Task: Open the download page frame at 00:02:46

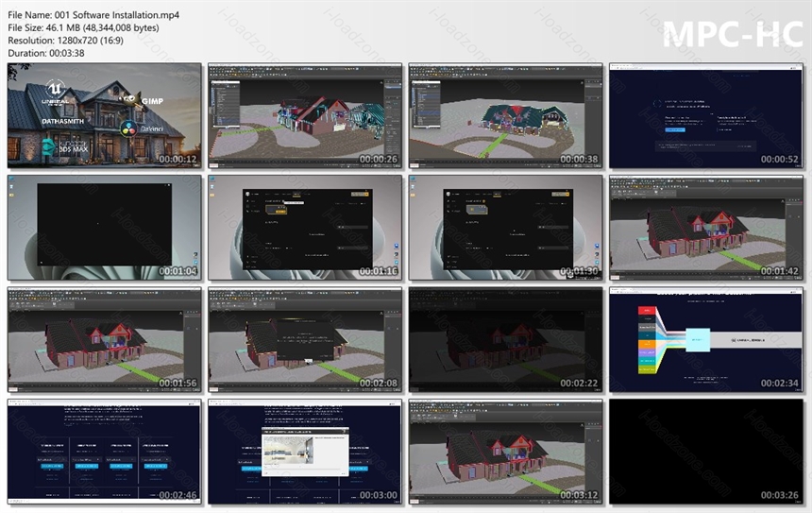Action: (x=105, y=452)
